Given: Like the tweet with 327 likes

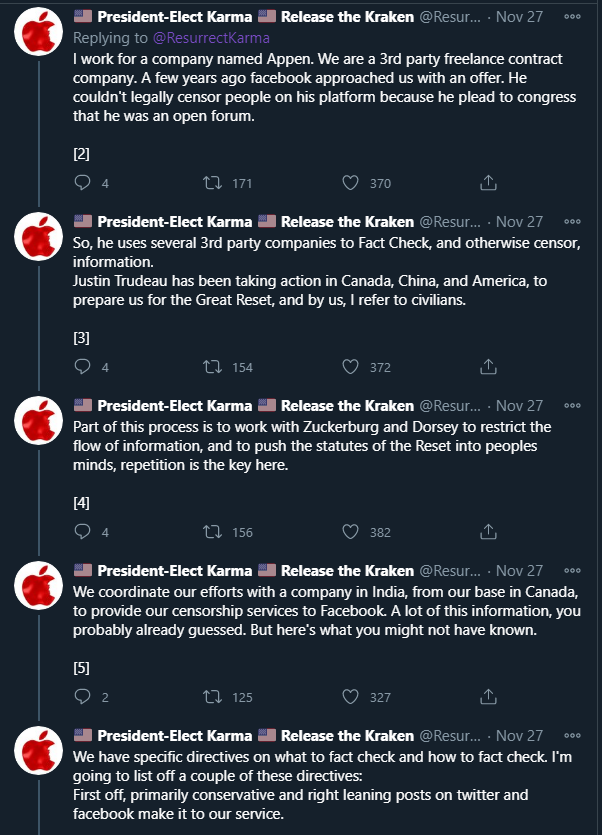Looking at the screenshot, I should click(351, 697).
